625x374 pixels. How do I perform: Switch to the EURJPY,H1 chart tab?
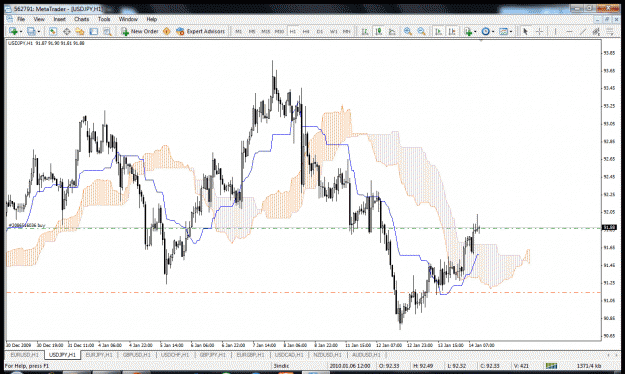[99, 354]
